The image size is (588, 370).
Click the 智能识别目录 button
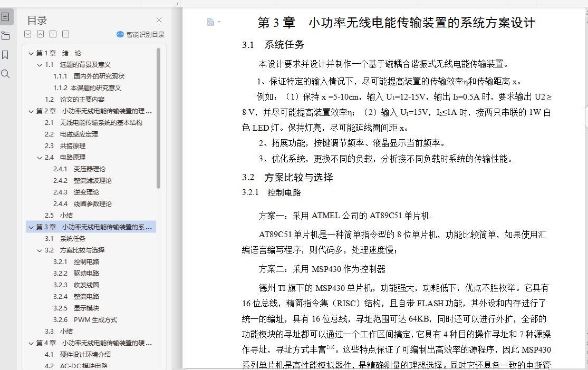click(141, 34)
